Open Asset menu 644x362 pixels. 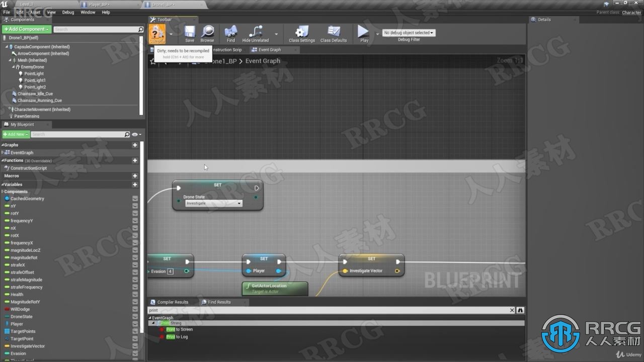tap(36, 12)
